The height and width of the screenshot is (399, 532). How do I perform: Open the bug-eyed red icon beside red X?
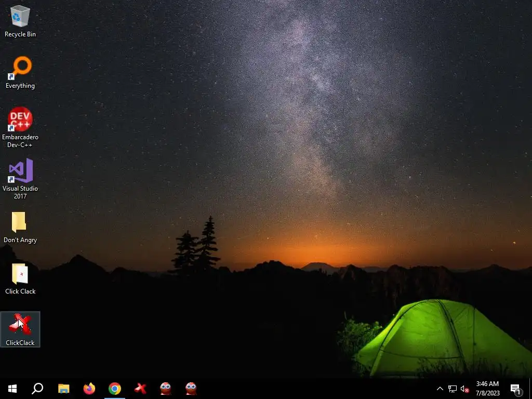point(166,389)
